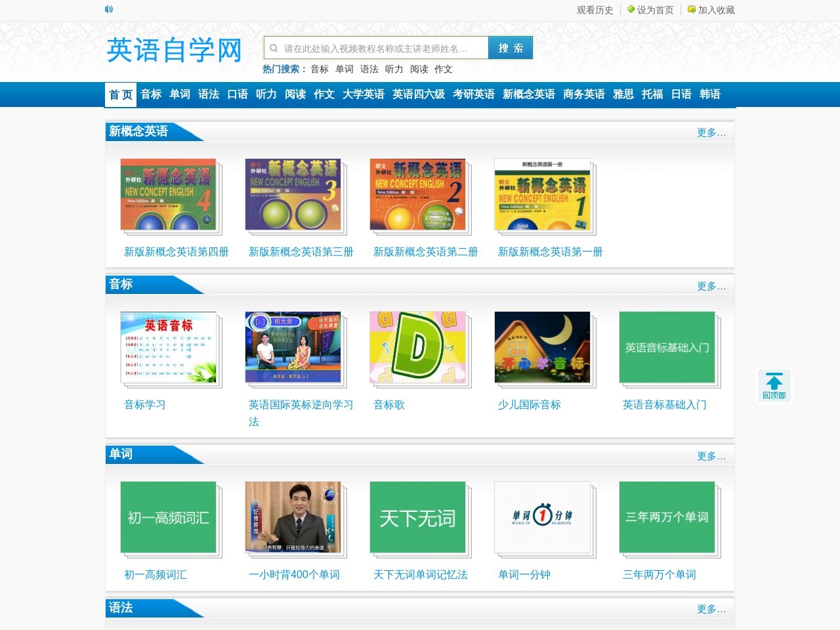The width and height of the screenshot is (840, 630).
Task: Click the speaker sound icon at top
Action: (109, 9)
